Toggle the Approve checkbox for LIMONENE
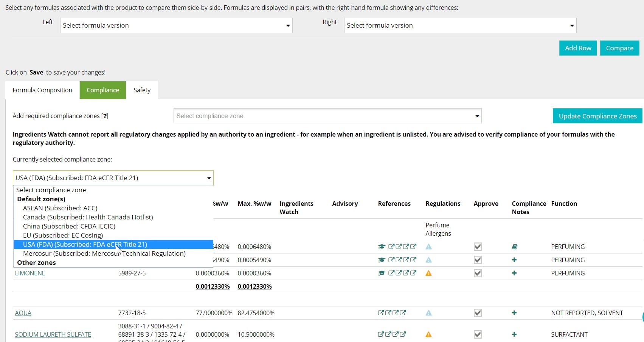 coord(478,273)
